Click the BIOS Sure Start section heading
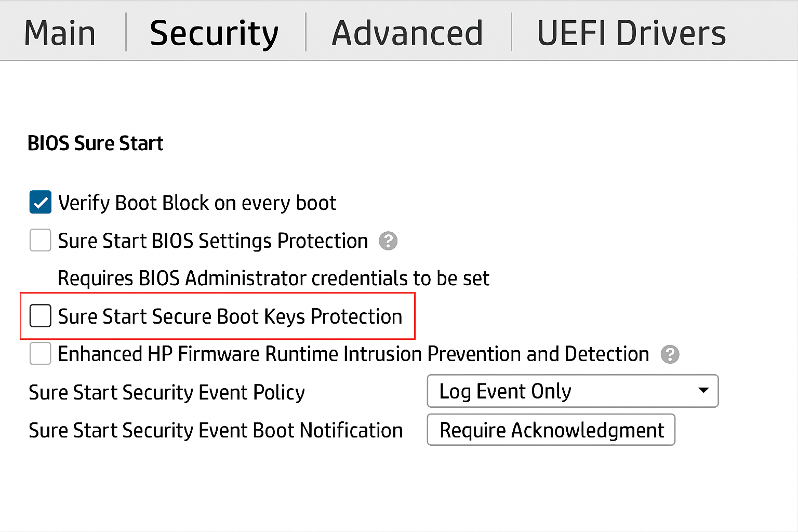The height and width of the screenshot is (532, 798). pyautogui.click(x=96, y=143)
